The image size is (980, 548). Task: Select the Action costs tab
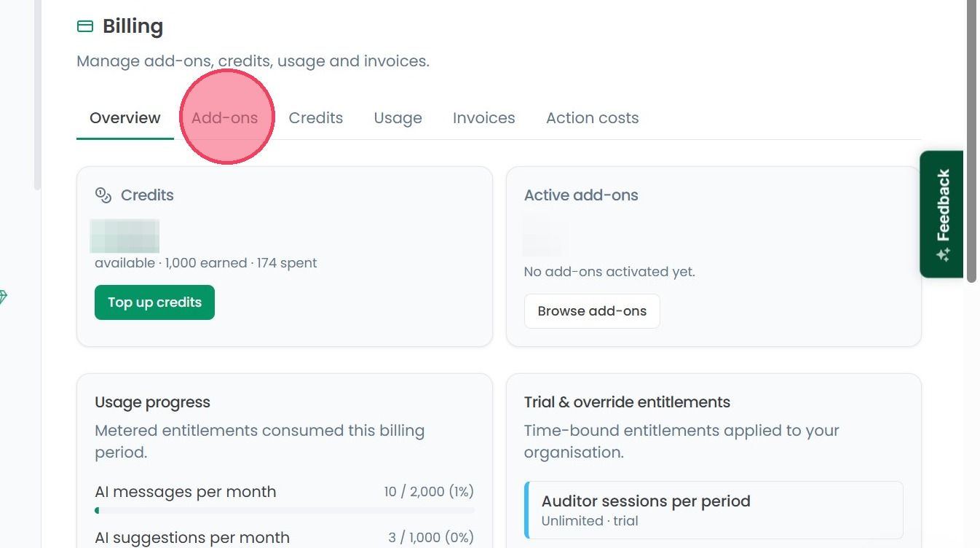pos(593,118)
